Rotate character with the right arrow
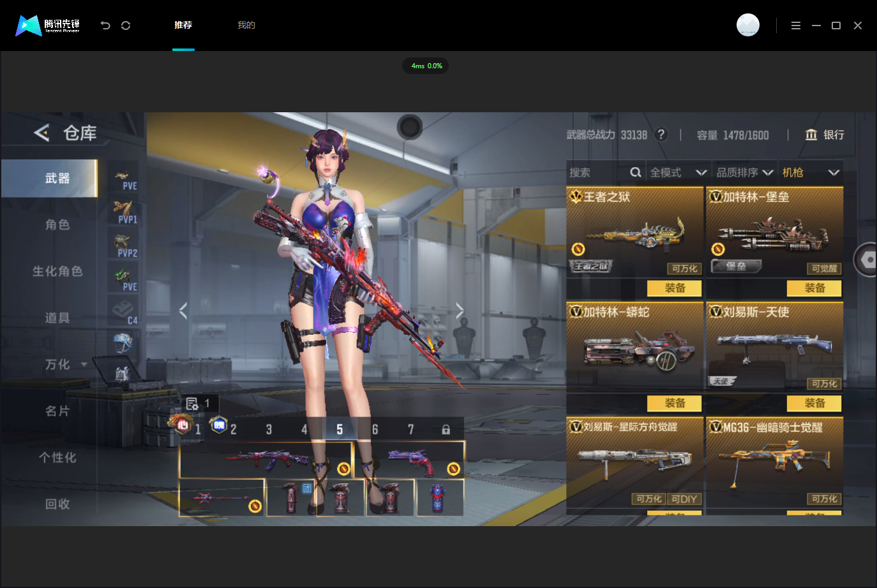 460,311
